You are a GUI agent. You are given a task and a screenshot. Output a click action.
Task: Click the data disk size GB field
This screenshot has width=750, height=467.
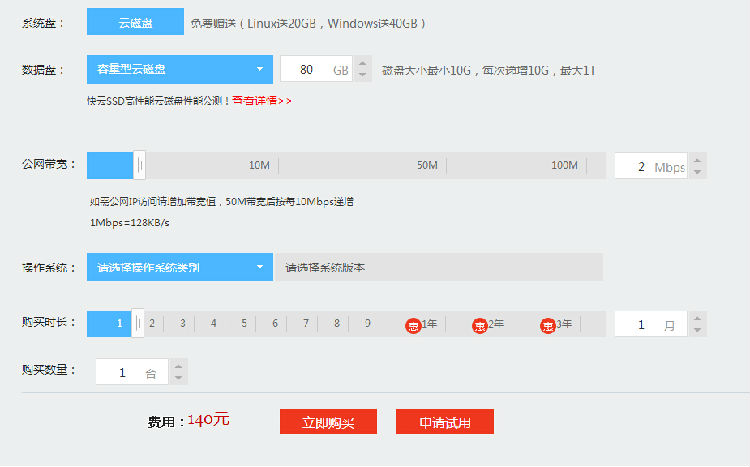(x=315, y=69)
